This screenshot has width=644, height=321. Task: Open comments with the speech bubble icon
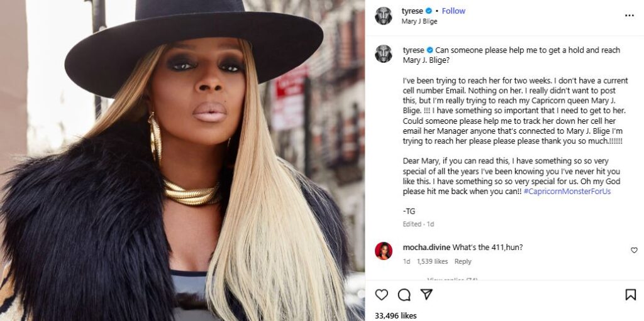(404, 295)
